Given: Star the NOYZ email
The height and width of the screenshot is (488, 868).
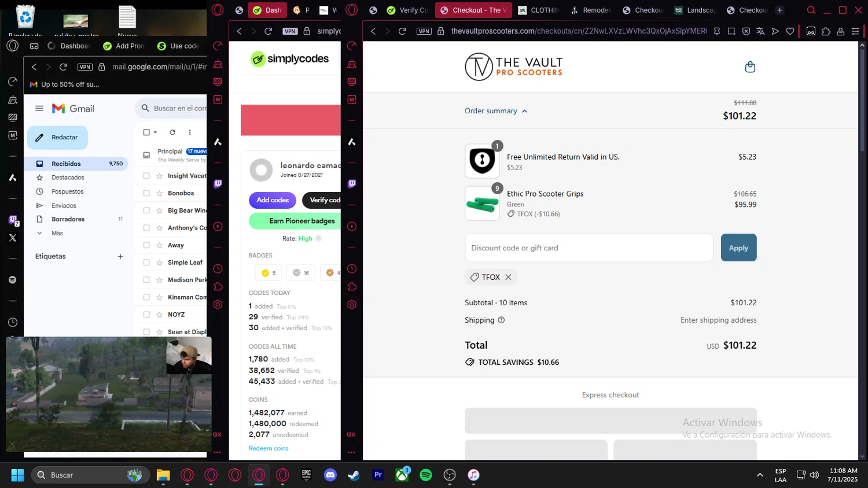Looking at the screenshot, I should coord(159,315).
